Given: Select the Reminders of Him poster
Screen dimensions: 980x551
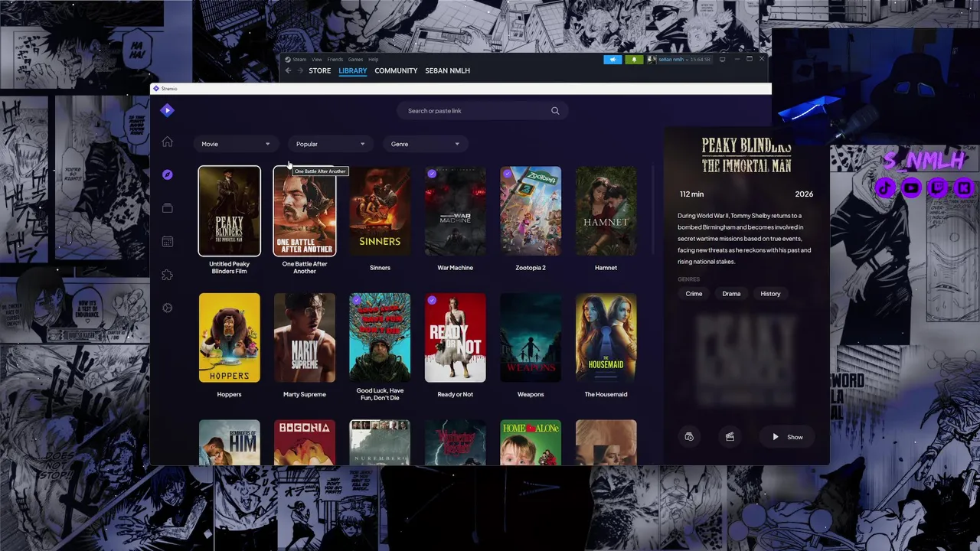Looking at the screenshot, I should point(229,442).
